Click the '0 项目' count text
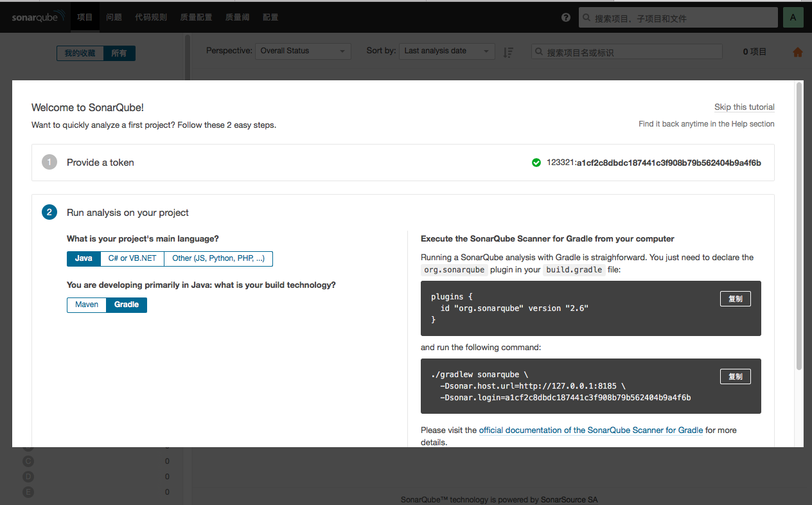The width and height of the screenshot is (812, 505). [755, 52]
